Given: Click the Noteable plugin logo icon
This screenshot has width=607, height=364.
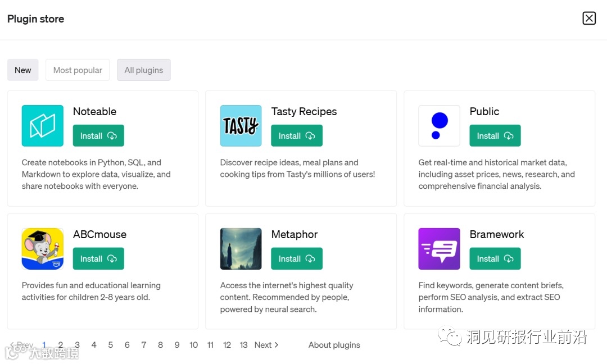Looking at the screenshot, I should pyautogui.click(x=43, y=126).
